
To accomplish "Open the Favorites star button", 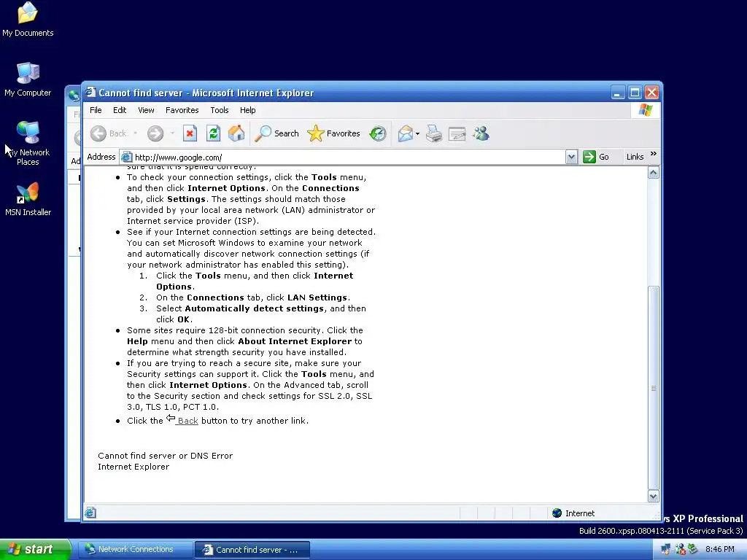I will [x=333, y=134].
